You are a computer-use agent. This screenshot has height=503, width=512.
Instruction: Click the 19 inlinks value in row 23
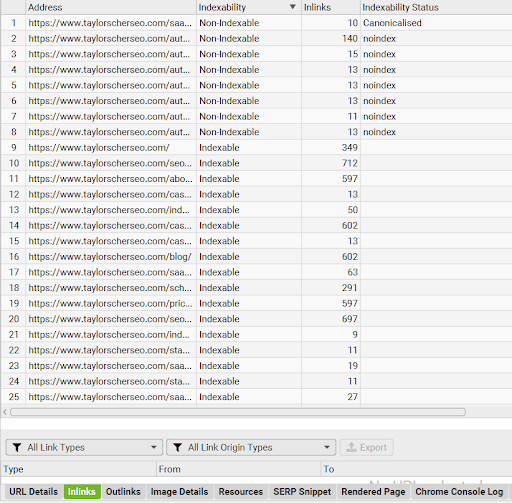tap(353, 366)
